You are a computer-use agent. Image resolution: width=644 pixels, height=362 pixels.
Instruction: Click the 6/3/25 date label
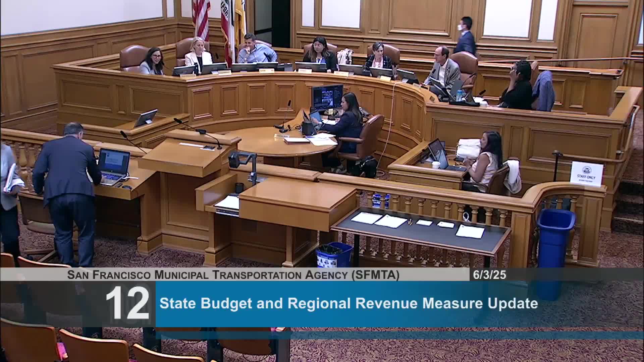pyautogui.click(x=489, y=275)
